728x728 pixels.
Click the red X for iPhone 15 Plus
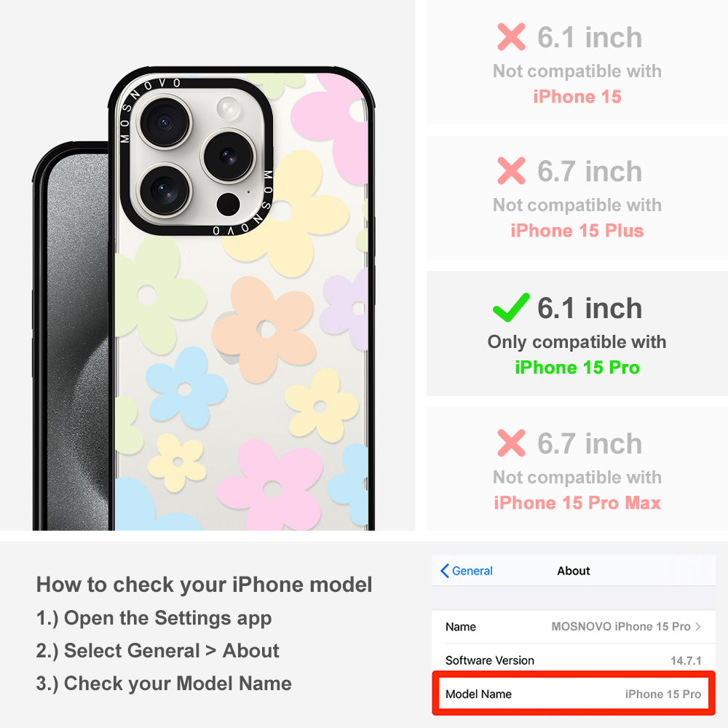tap(511, 171)
